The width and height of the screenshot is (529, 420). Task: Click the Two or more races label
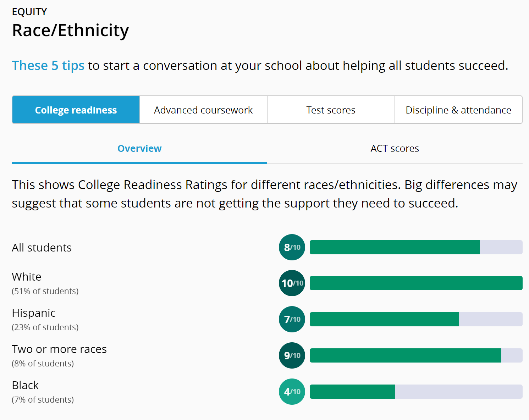[x=59, y=349]
